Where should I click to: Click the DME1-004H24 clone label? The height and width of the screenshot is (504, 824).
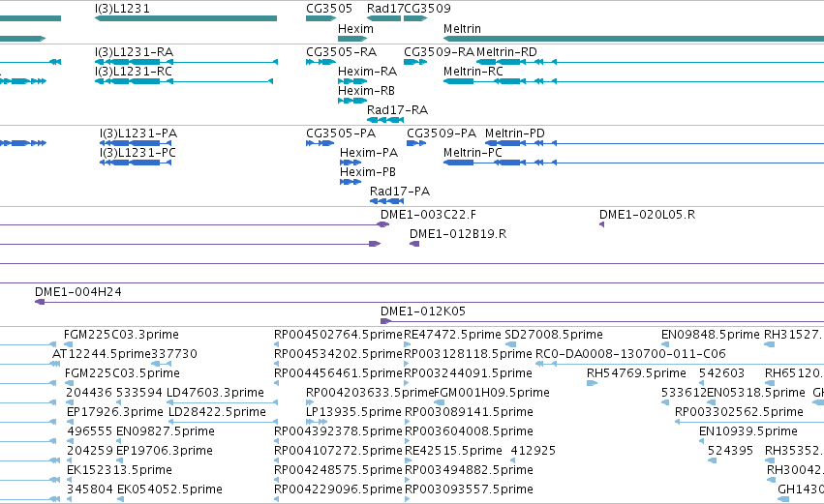tap(78, 292)
